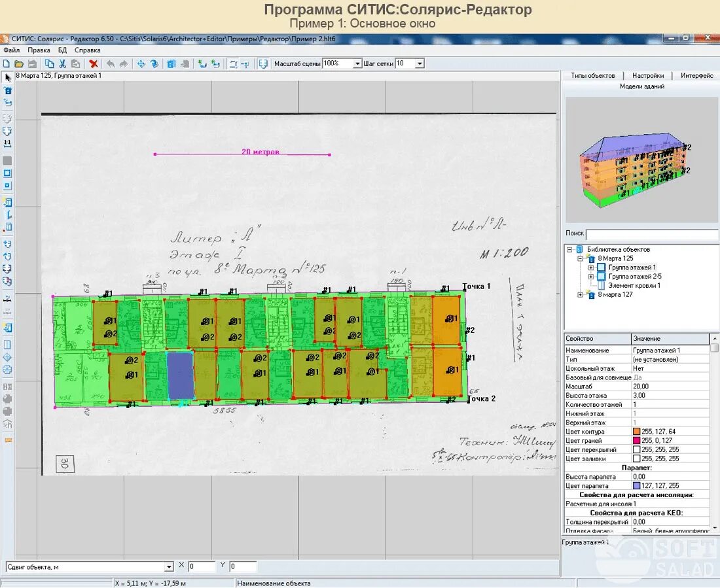Open the БД menu
The height and width of the screenshot is (588, 720).
point(62,50)
